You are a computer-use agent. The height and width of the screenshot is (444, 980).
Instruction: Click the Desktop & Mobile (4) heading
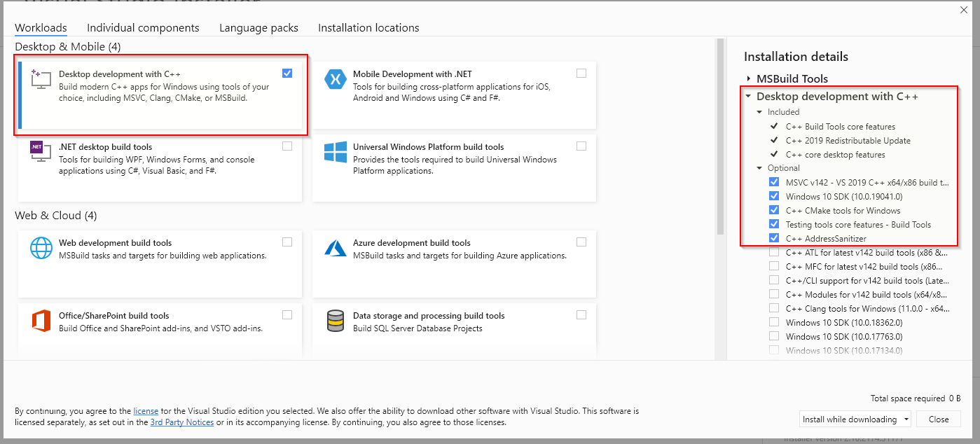(68, 47)
